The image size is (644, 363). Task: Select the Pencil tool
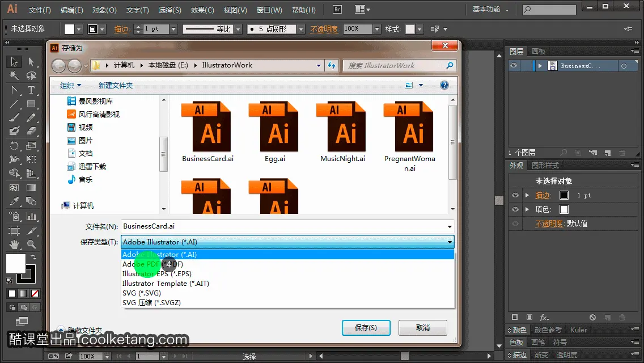tap(31, 117)
